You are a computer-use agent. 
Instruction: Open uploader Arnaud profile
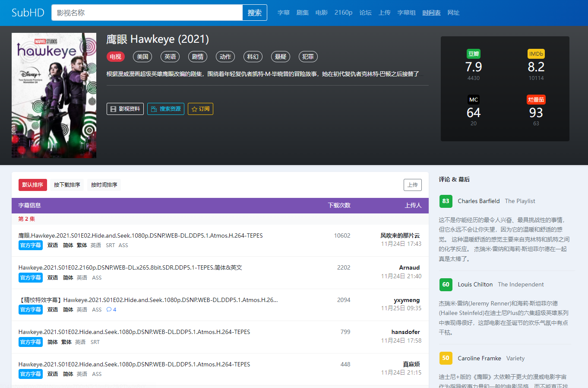point(409,267)
